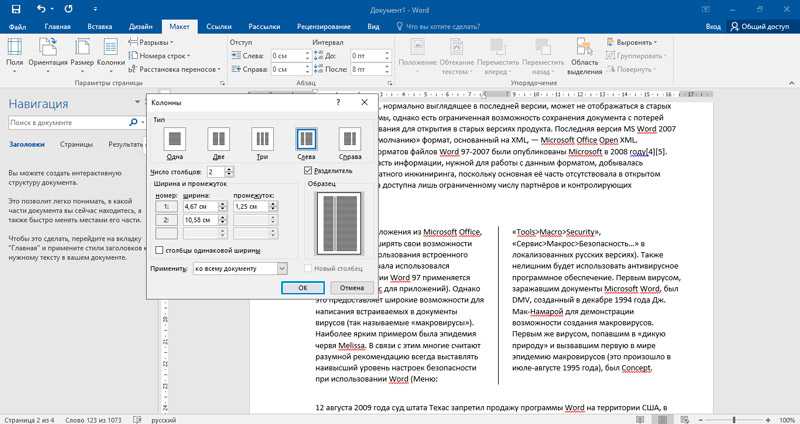
Task: Click the column 1 промежуток field
Action: (x=251, y=206)
